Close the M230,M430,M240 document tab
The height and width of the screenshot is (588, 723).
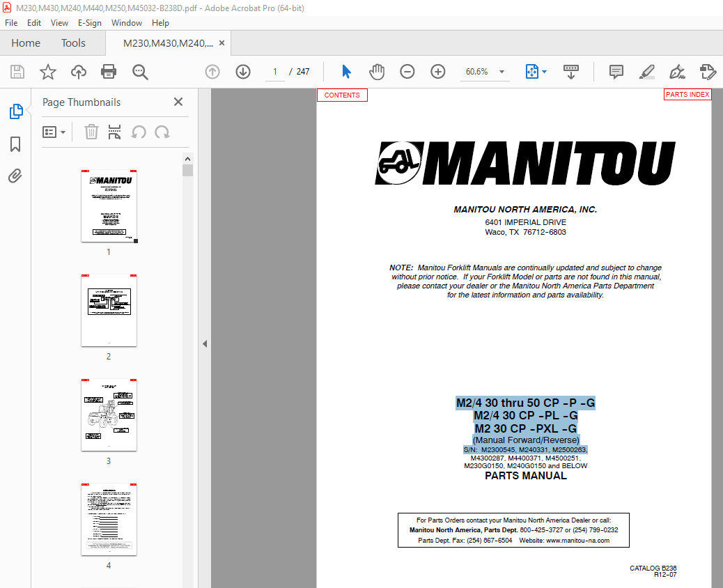(221, 43)
